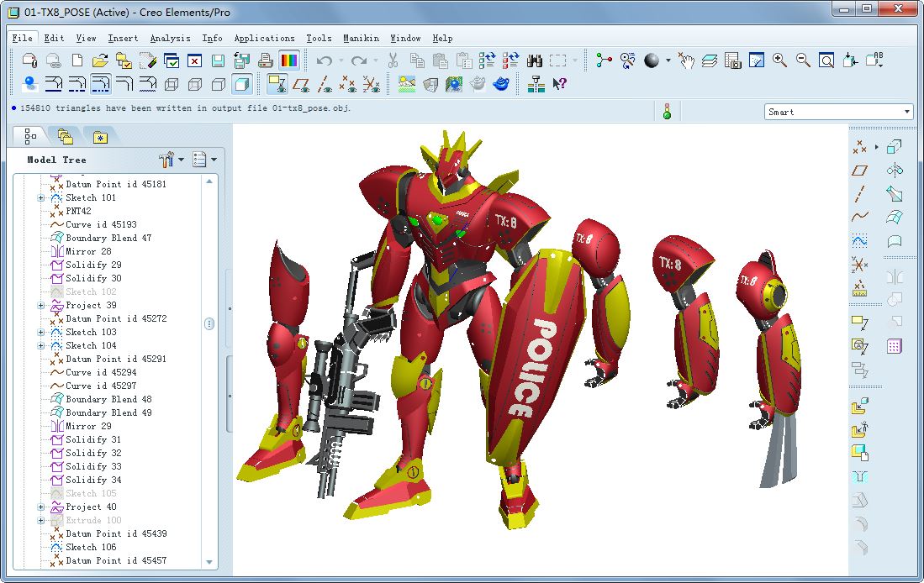The image size is (924, 583).
Task: Open the appearance gallery dropdown arrow
Action: (668, 60)
